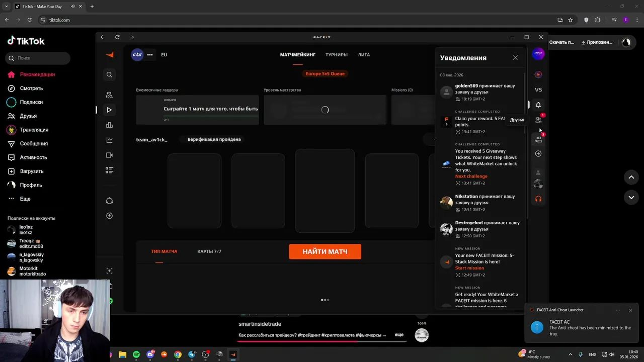Viewport: 644px width, 362px height.
Task: Open TikTok Загрузить in sidebar
Action: click(32, 171)
